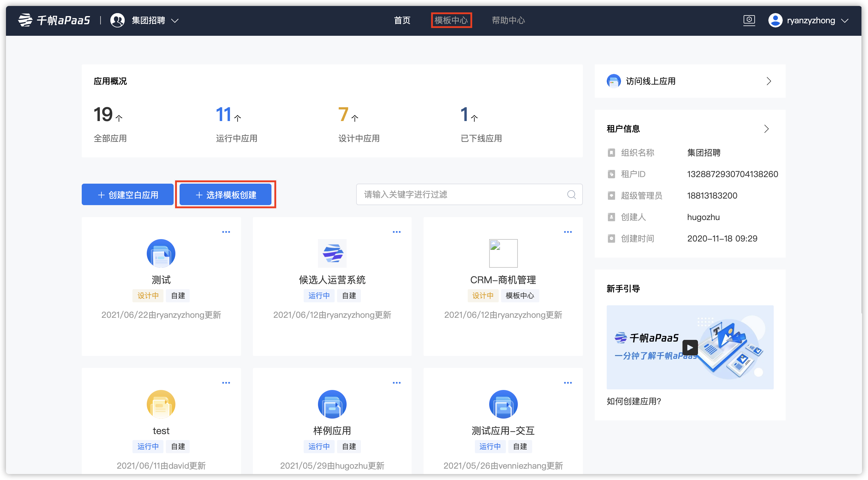Open more options for 测试应用-交互 card
Viewport: 868px width, 480px height.
(x=567, y=383)
